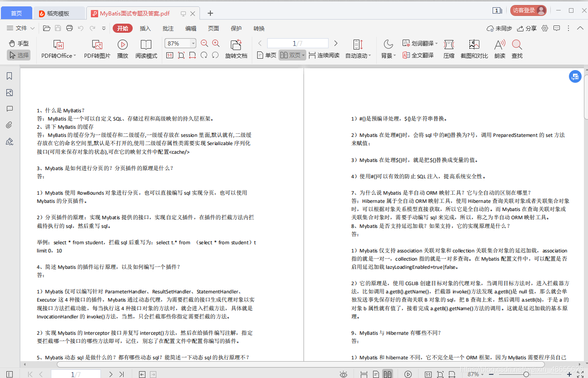Click status bar zoom slider handle

point(526,374)
